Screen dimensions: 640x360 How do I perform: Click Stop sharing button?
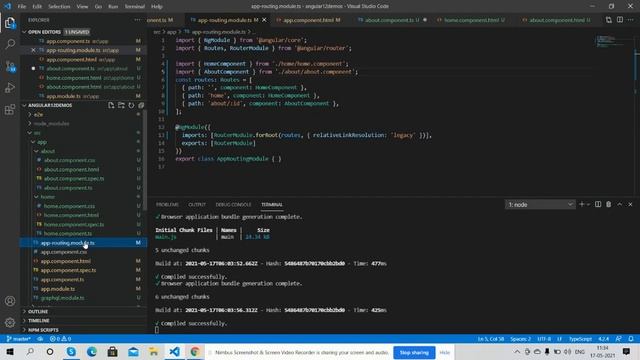coord(414,352)
